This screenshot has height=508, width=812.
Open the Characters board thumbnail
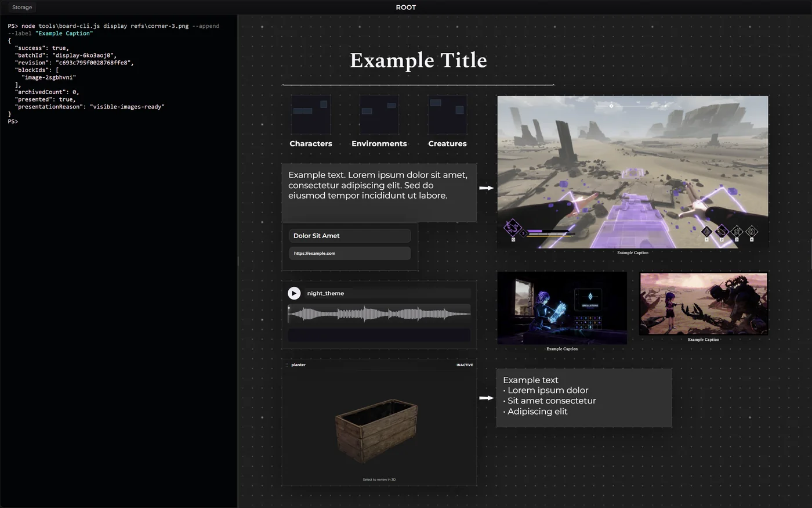tap(311, 114)
